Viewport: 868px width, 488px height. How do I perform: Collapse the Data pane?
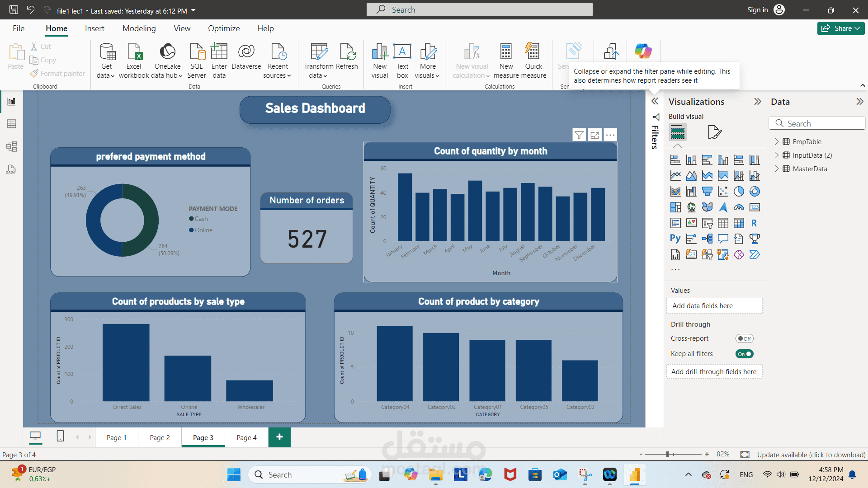coord(860,102)
